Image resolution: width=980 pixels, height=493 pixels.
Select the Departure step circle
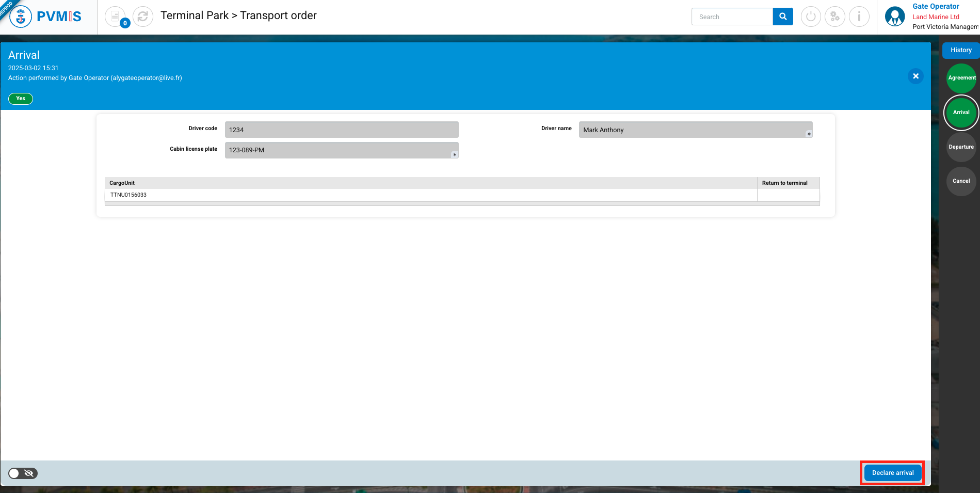pos(961,147)
